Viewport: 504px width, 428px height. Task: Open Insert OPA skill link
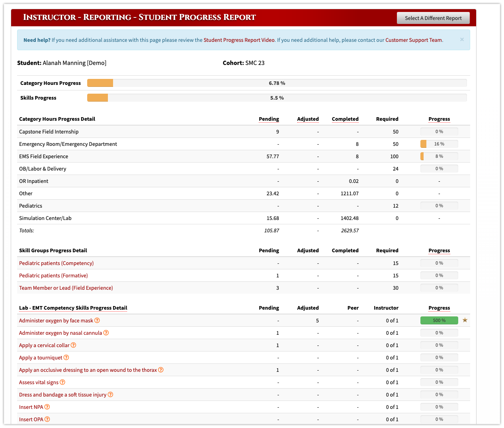point(31,419)
